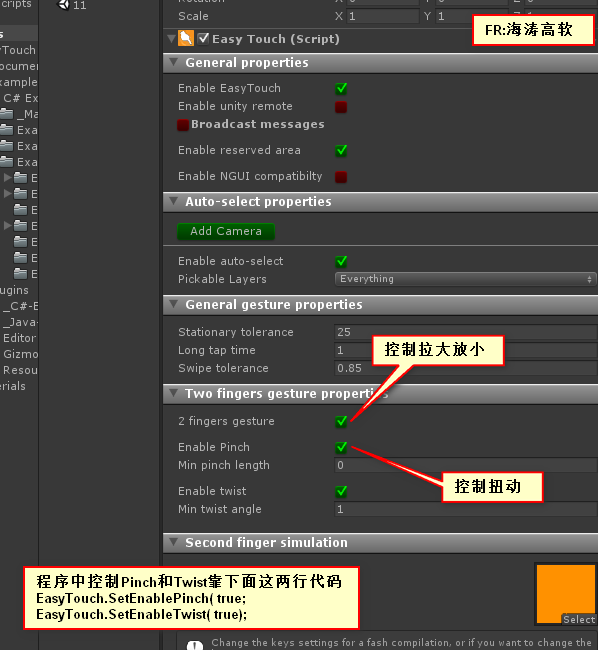Click the Unity logo icon beside 11

pyautogui.click(x=63, y=5)
